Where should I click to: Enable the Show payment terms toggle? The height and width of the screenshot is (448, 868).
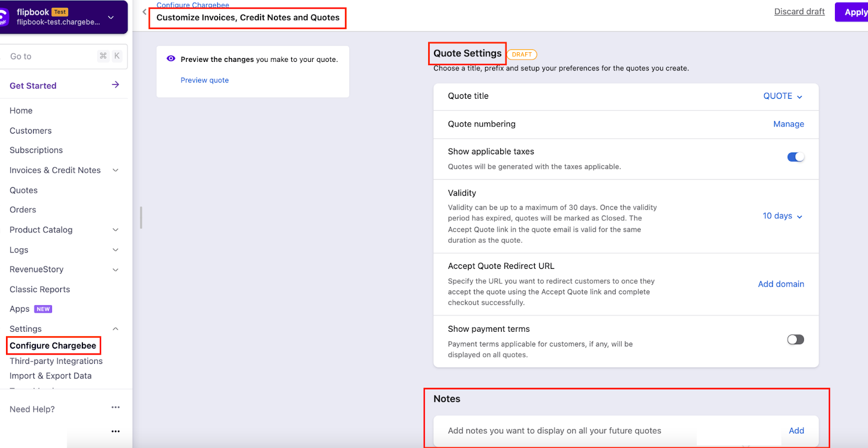(795, 339)
